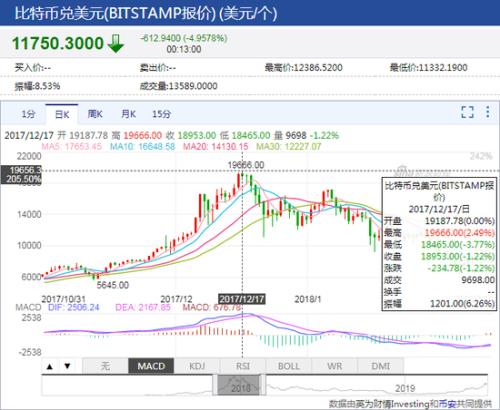Select the 无 indicator option
Image resolution: width=500 pixels, height=410 pixels.
105,366
